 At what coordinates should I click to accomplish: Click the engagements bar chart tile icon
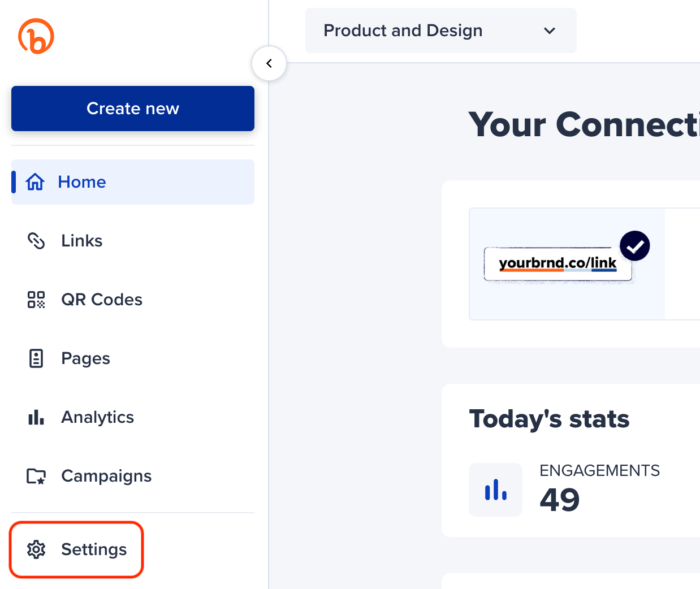tap(495, 490)
